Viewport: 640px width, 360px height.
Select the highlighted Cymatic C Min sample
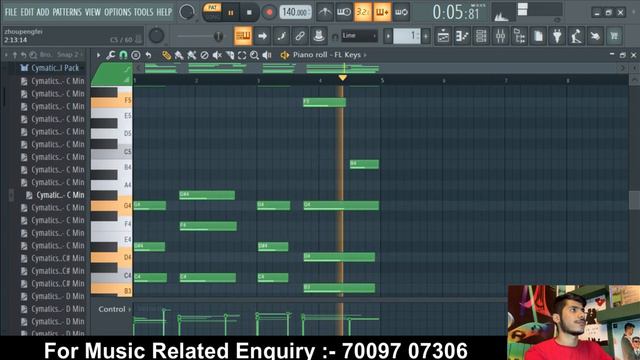[56, 195]
